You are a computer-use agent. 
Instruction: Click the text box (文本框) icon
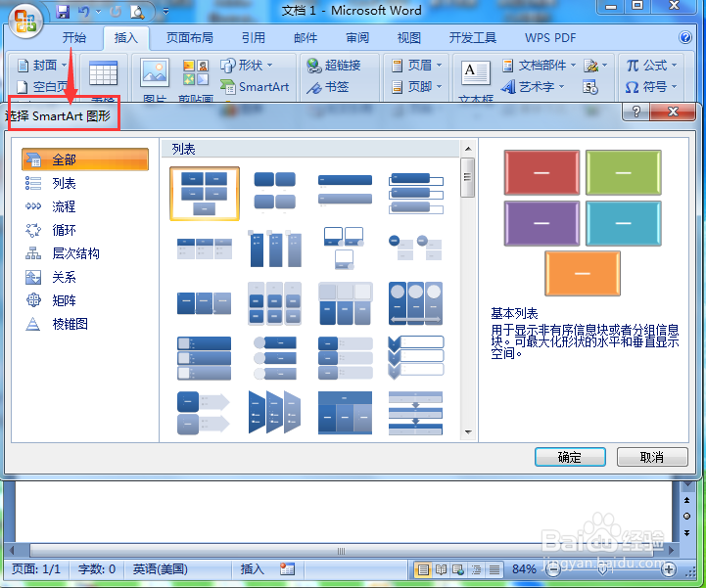pyautogui.click(x=476, y=73)
